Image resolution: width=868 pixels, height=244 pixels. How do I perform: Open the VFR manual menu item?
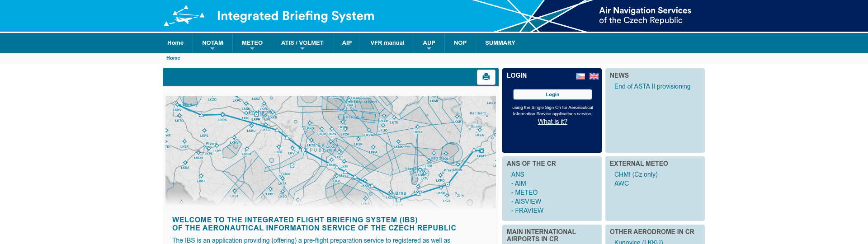tap(387, 43)
